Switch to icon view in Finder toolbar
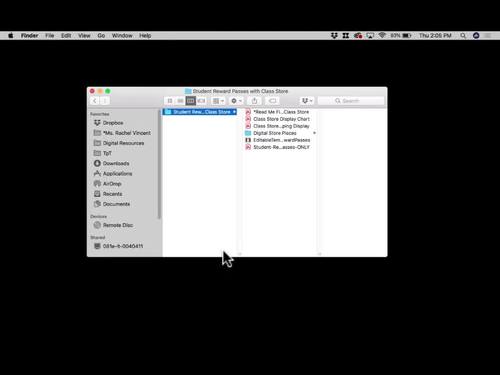The height and width of the screenshot is (375, 500). 170,101
